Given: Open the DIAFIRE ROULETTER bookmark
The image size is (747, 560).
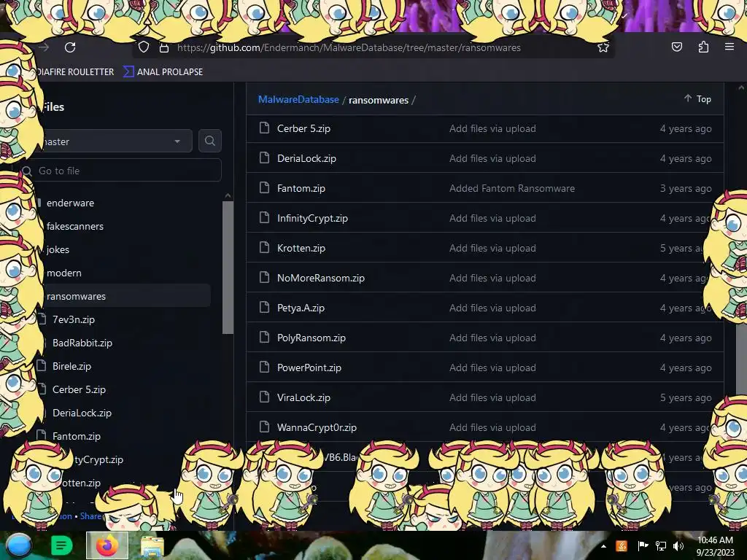Looking at the screenshot, I should (75, 72).
